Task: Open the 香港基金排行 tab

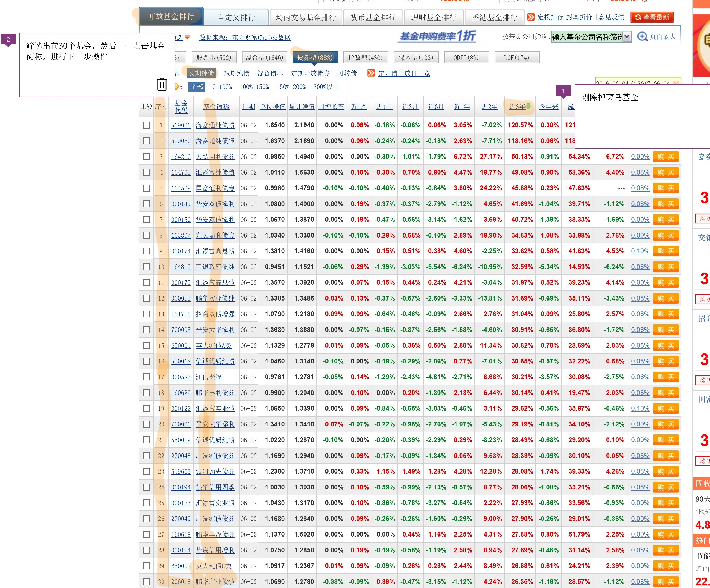Action: pos(494,17)
